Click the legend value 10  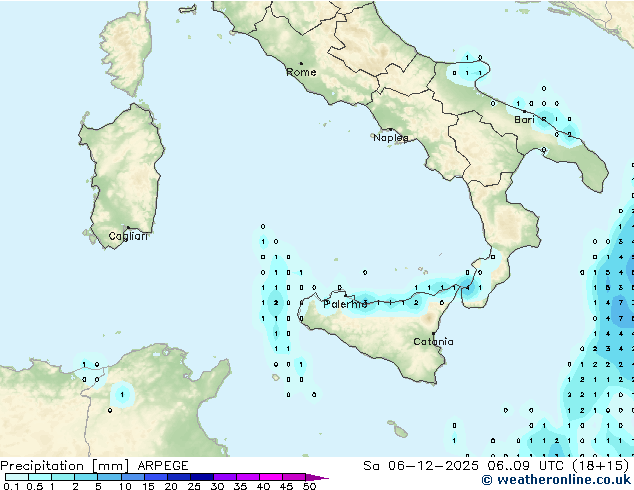point(125,486)
